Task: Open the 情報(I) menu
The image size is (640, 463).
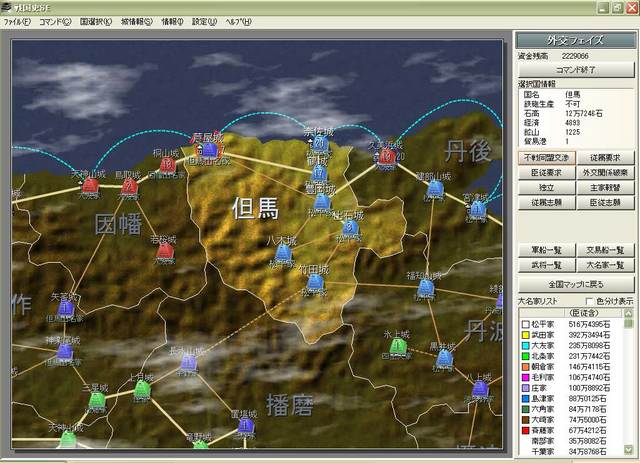Action: (x=172, y=22)
